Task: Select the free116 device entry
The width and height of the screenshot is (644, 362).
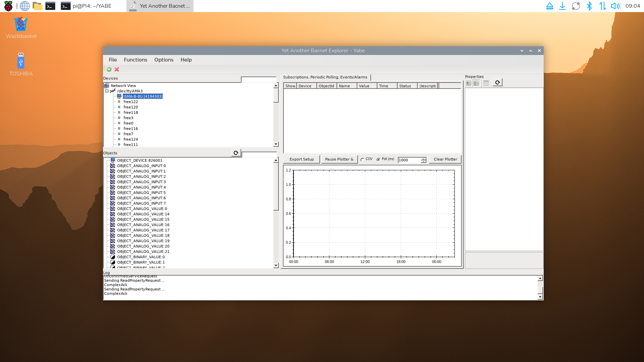Action: click(x=130, y=128)
